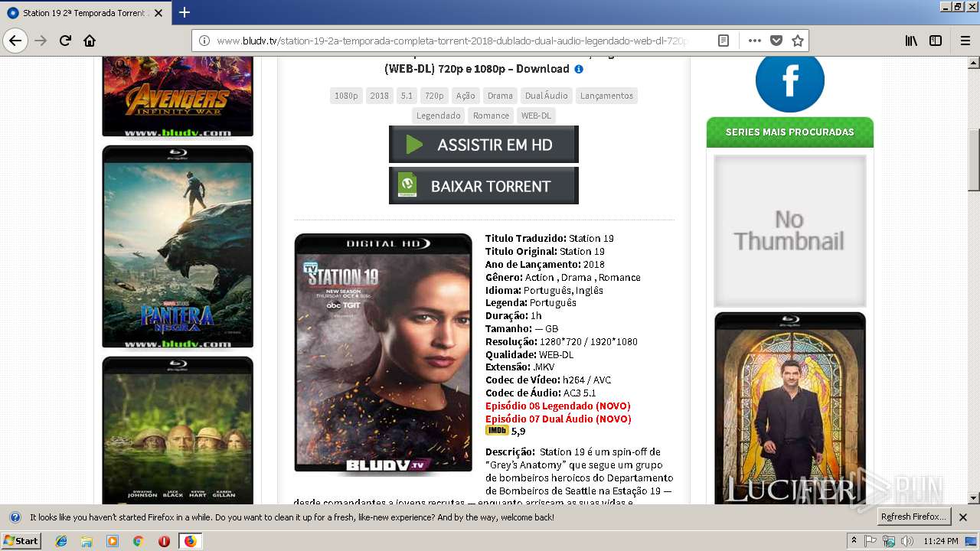Save page to Pocket
The height and width of the screenshot is (551, 980).
[776, 41]
